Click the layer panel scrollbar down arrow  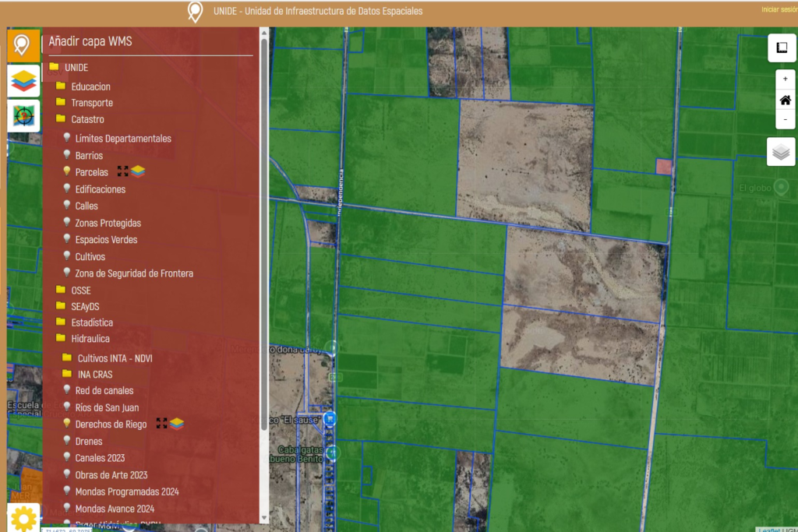coord(264,517)
